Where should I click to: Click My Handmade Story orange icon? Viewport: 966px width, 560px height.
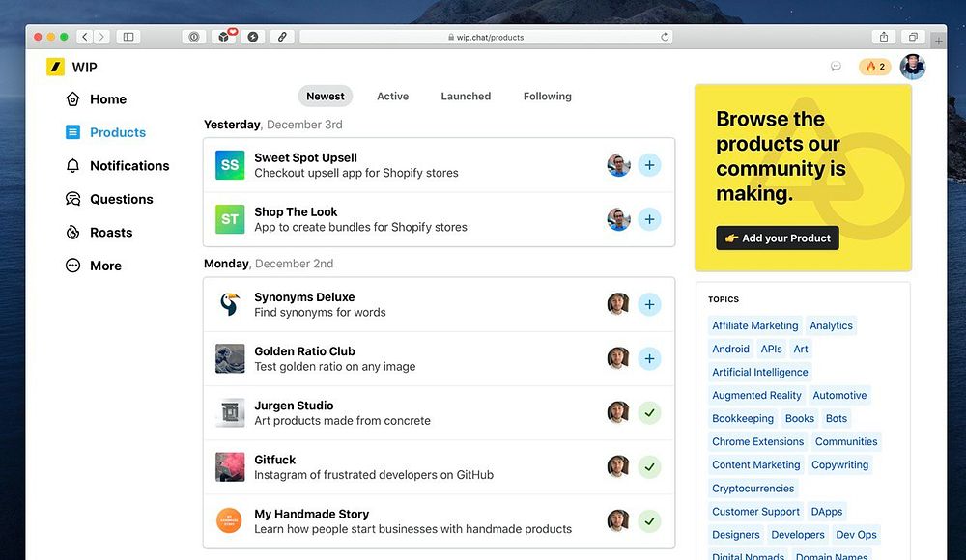coord(229,520)
